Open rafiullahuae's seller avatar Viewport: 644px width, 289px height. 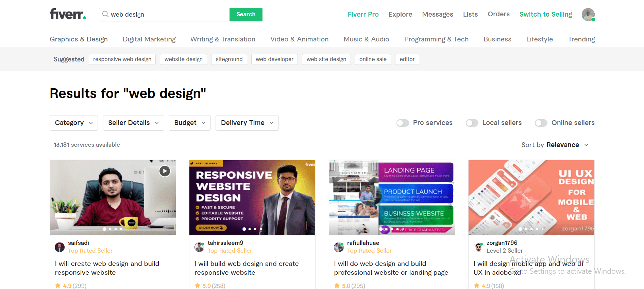pyautogui.click(x=339, y=247)
